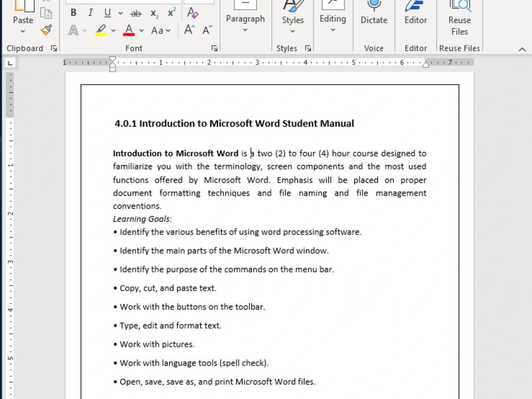
Task: Decrease font size with shrink icon
Action: pos(207,30)
